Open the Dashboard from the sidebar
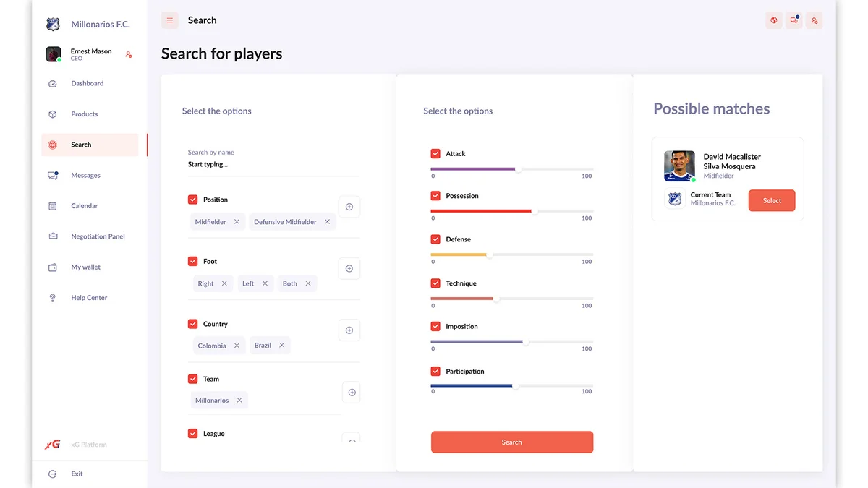The width and height of the screenshot is (868, 488). pyautogui.click(x=87, y=83)
